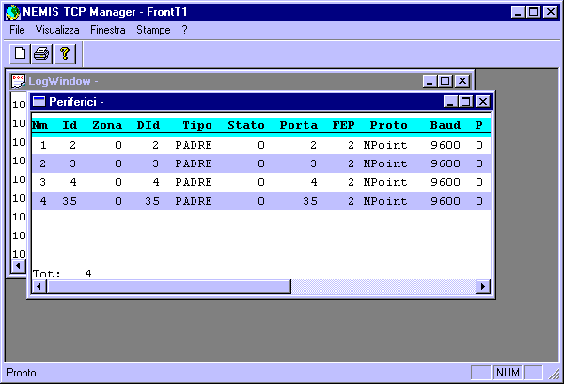Open the Stampe menu
The image size is (564, 384).
[x=153, y=30]
